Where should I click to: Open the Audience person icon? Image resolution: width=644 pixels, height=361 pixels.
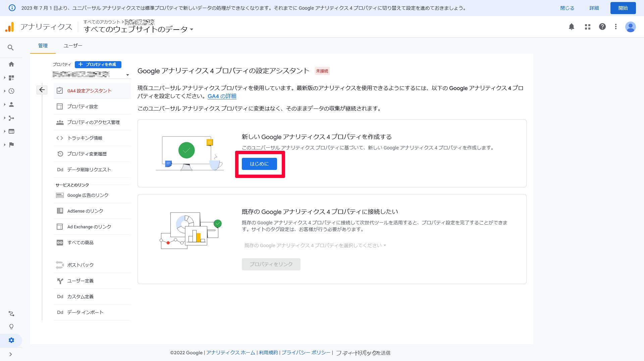11,104
